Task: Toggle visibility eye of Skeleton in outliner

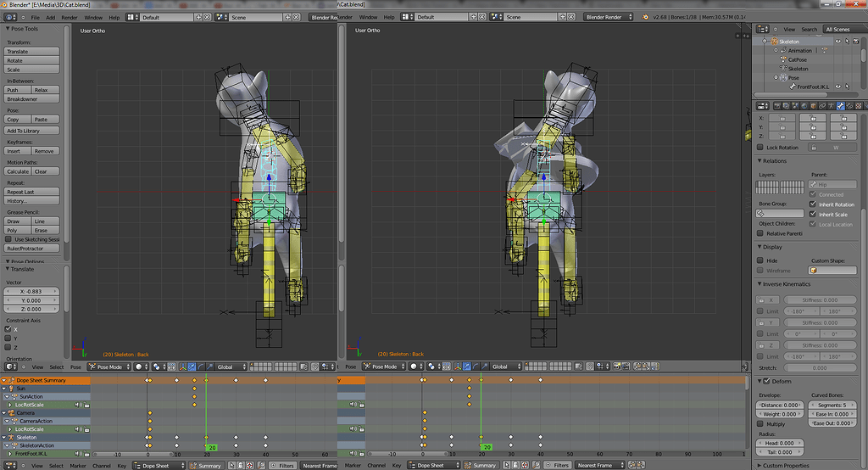Action: [x=838, y=42]
